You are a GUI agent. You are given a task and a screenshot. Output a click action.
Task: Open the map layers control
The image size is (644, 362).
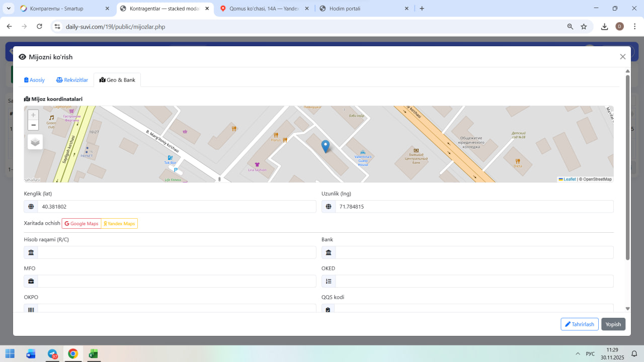click(35, 142)
